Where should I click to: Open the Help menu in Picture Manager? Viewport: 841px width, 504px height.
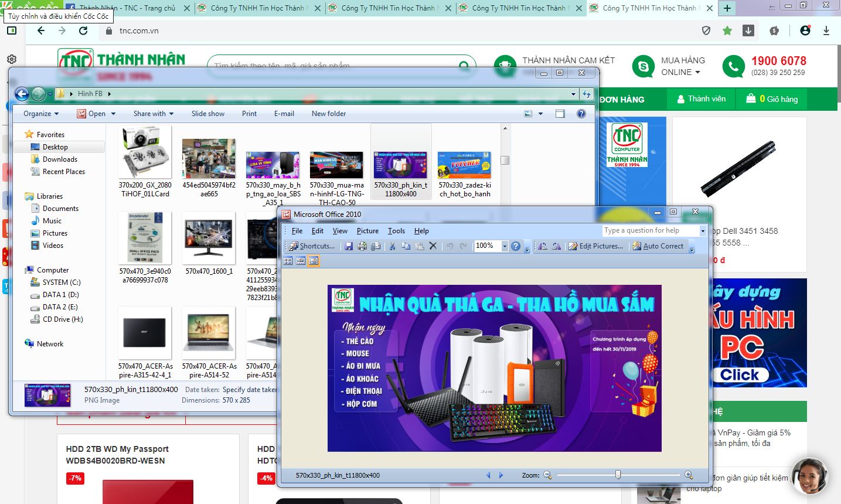point(421,231)
